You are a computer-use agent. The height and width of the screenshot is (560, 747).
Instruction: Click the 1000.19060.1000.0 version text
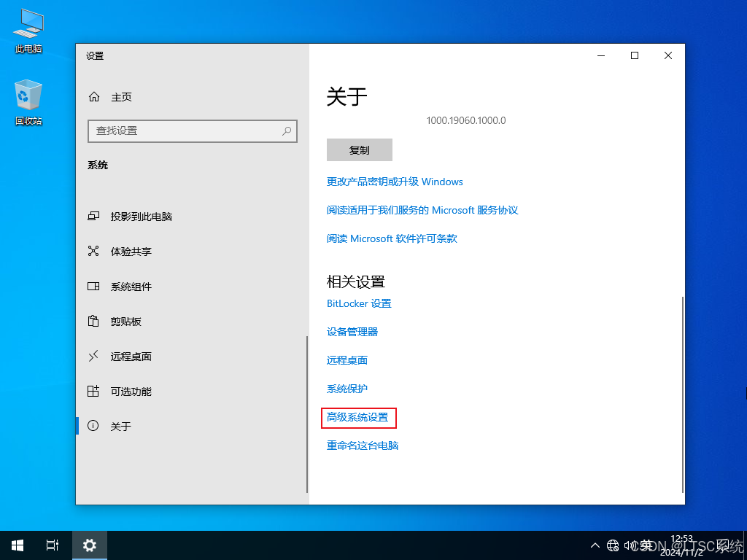click(x=466, y=120)
